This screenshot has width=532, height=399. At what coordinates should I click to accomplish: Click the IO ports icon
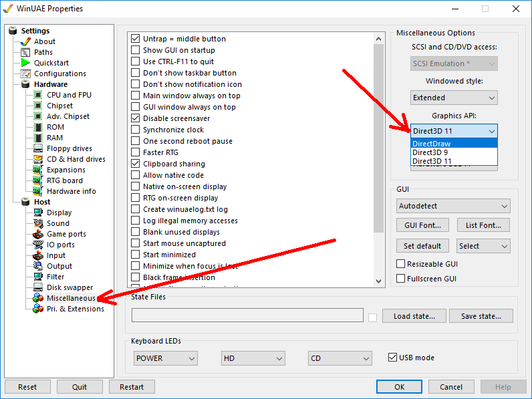[x=38, y=245]
